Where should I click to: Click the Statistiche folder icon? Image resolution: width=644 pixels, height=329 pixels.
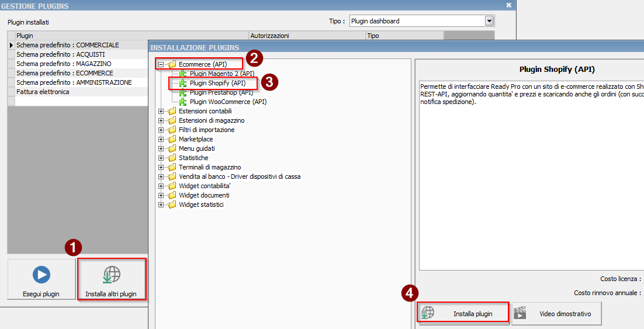pos(172,158)
